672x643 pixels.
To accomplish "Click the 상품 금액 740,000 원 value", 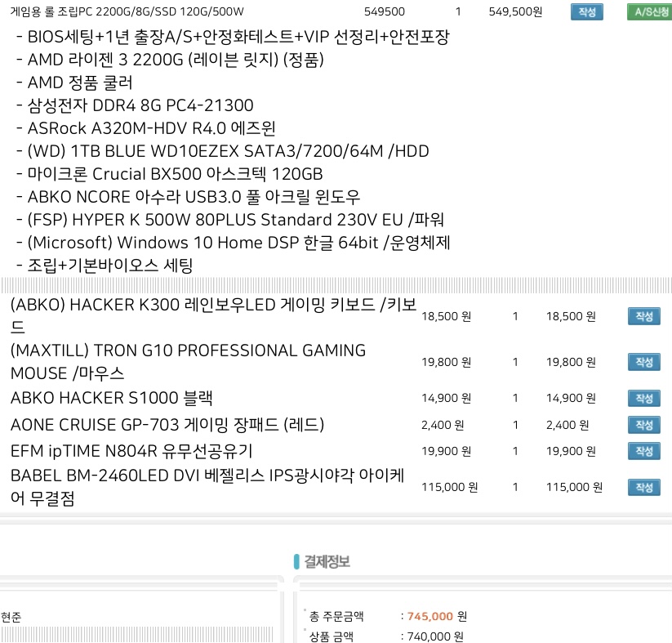I will pos(435,636).
